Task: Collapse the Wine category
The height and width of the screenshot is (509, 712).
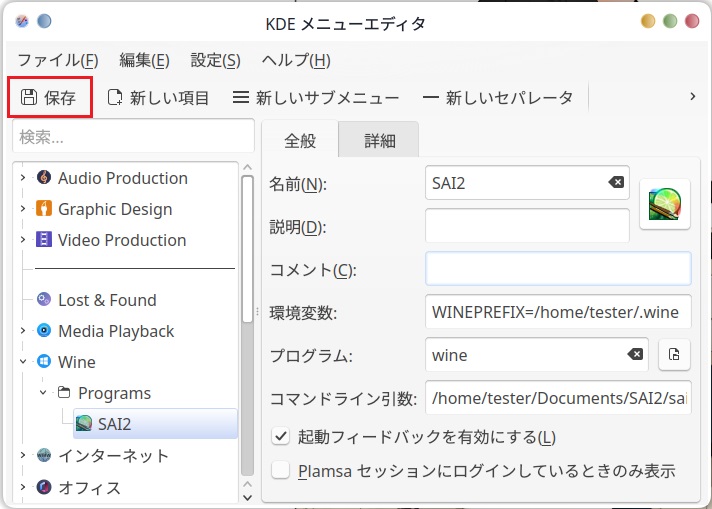Action: (23, 362)
